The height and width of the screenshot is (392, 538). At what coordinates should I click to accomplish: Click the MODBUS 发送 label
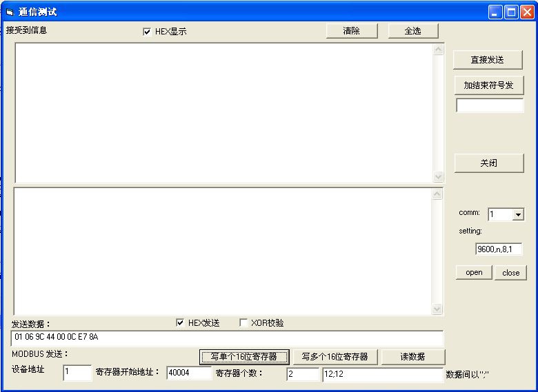pos(40,353)
